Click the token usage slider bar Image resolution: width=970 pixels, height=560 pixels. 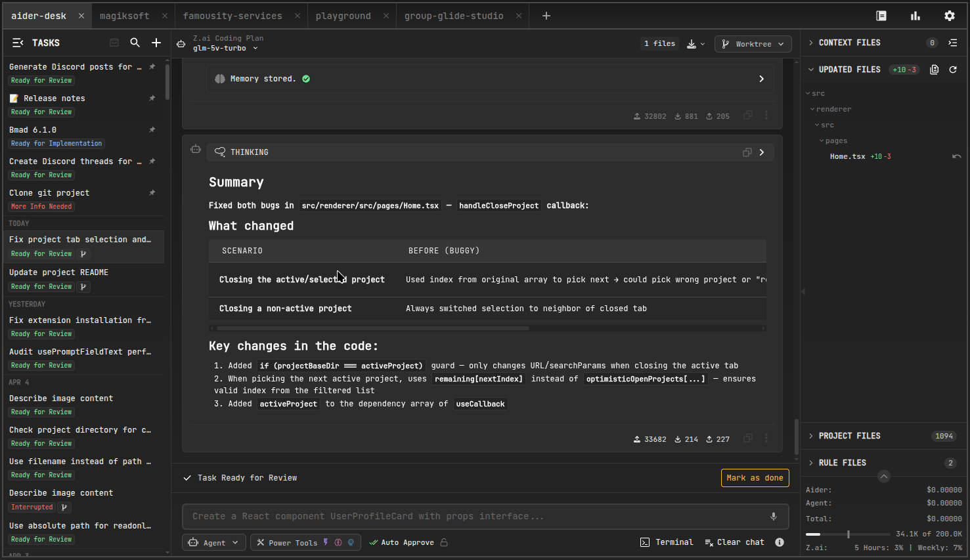(848, 534)
